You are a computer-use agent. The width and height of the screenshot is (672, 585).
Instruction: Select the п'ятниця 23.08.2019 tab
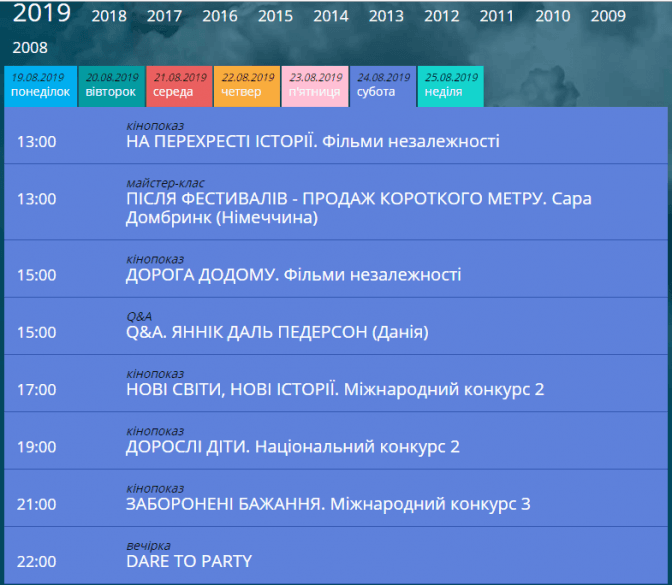[x=315, y=85]
